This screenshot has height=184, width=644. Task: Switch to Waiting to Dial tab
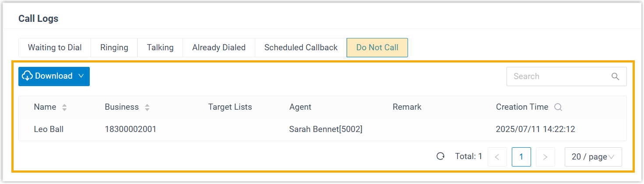[55, 48]
